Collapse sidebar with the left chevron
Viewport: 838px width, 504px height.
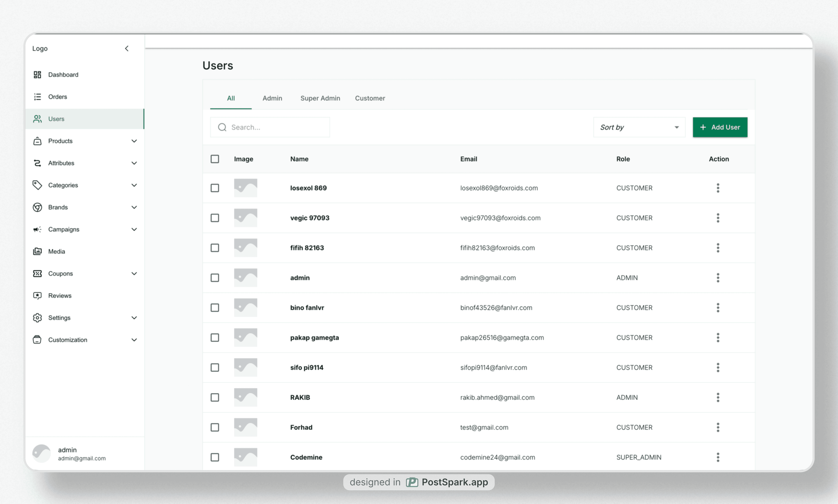127,49
